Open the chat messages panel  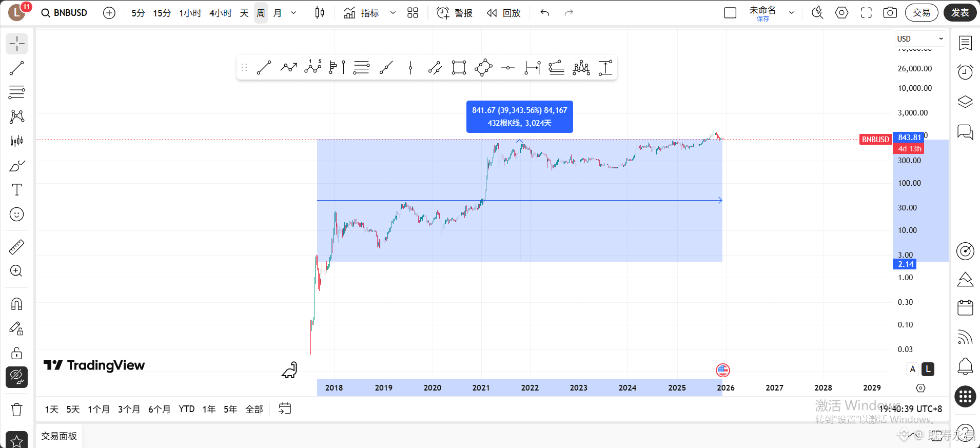click(965, 132)
